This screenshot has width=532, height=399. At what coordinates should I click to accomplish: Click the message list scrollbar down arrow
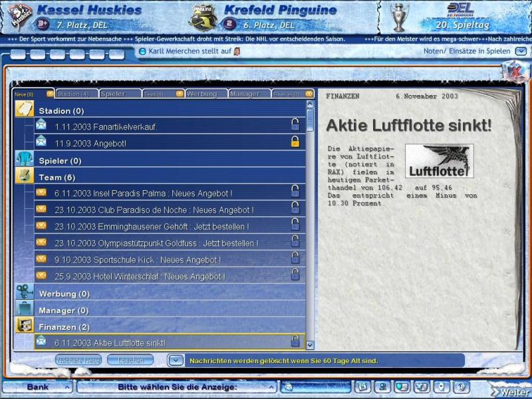[x=310, y=345]
